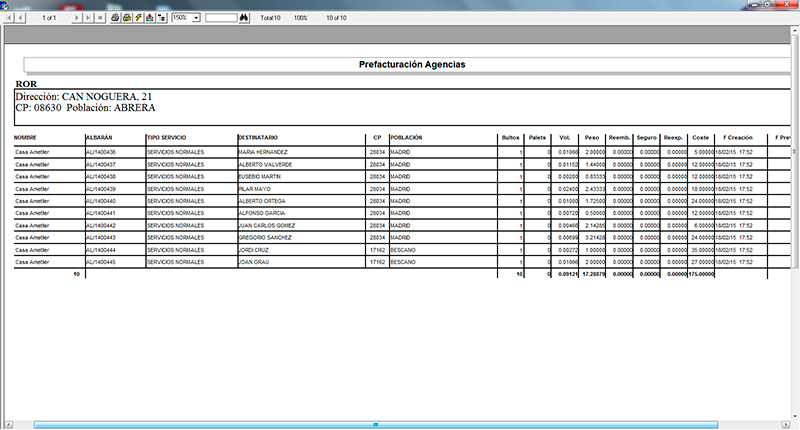Select albarán AL/1400440 cell
The image size is (800, 430).
pyautogui.click(x=101, y=201)
